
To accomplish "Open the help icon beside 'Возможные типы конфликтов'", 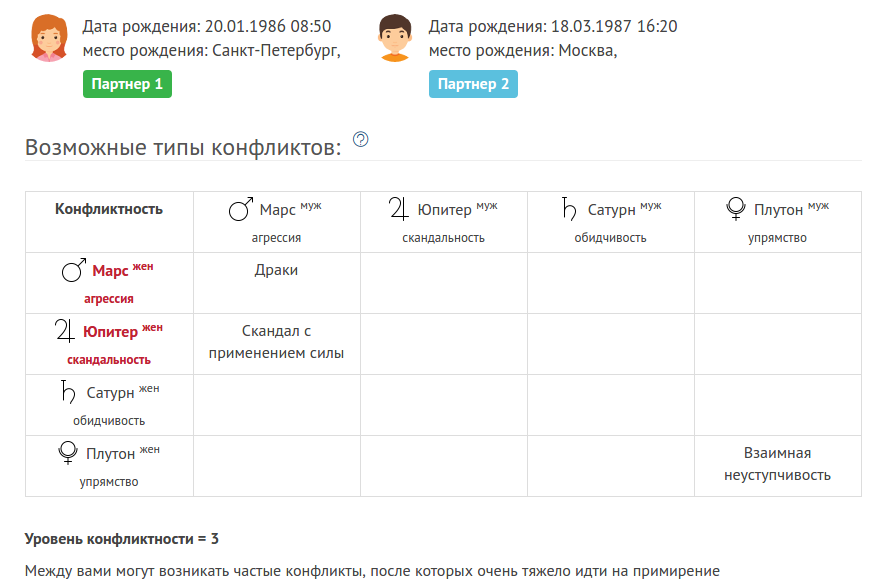I will pyautogui.click(x=361, y=139).
